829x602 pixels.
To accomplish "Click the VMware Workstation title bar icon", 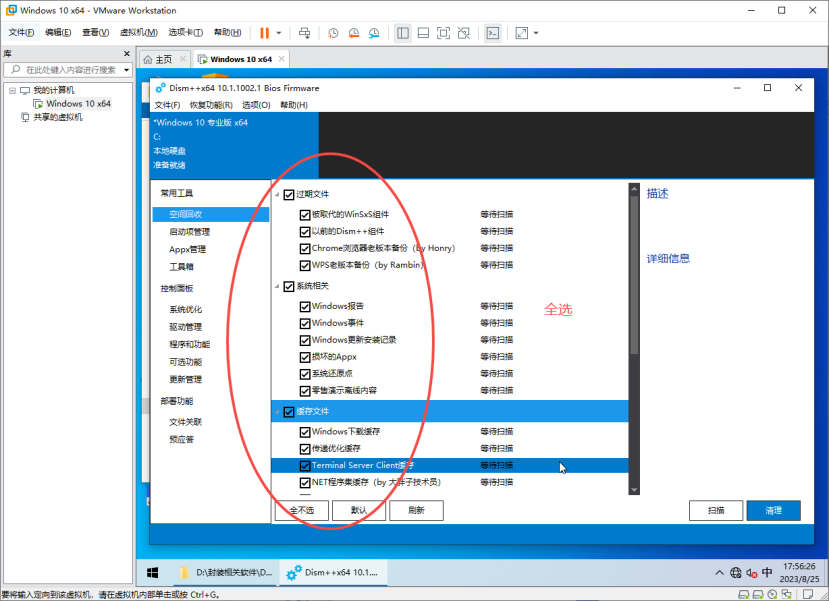I will [11, 10].
